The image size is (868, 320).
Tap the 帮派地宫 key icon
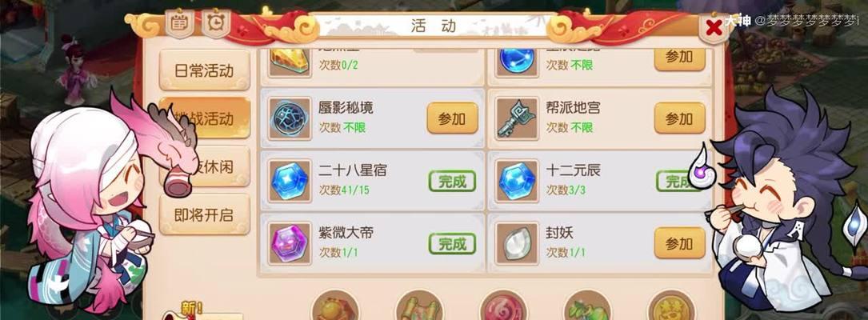[517, 118]
